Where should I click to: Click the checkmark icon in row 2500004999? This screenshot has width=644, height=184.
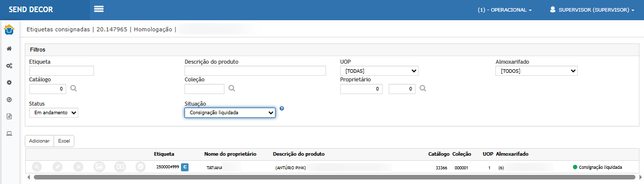click(141, 167)
